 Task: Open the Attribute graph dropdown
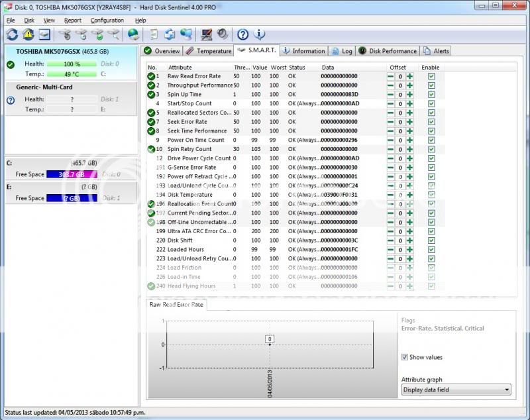click(x=456, y=390)
